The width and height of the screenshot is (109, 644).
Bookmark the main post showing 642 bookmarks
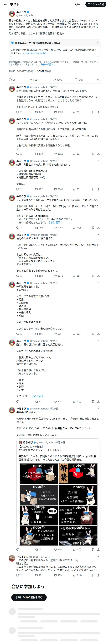pos(79,80)
